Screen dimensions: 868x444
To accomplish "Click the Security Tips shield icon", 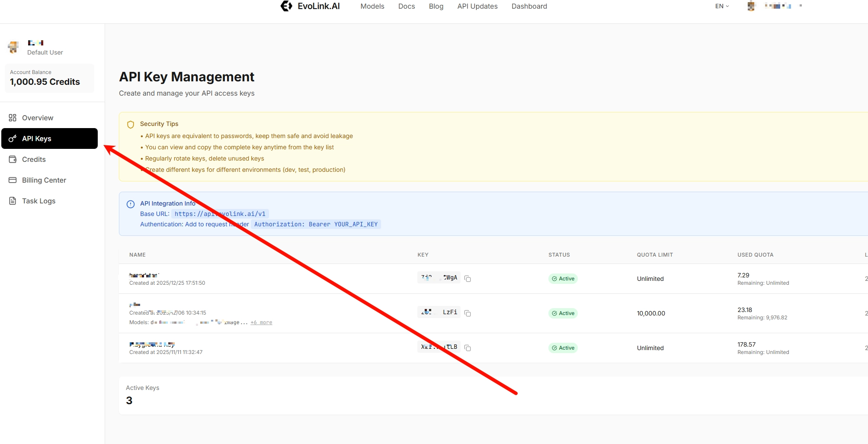I will (x=131, y=125).
